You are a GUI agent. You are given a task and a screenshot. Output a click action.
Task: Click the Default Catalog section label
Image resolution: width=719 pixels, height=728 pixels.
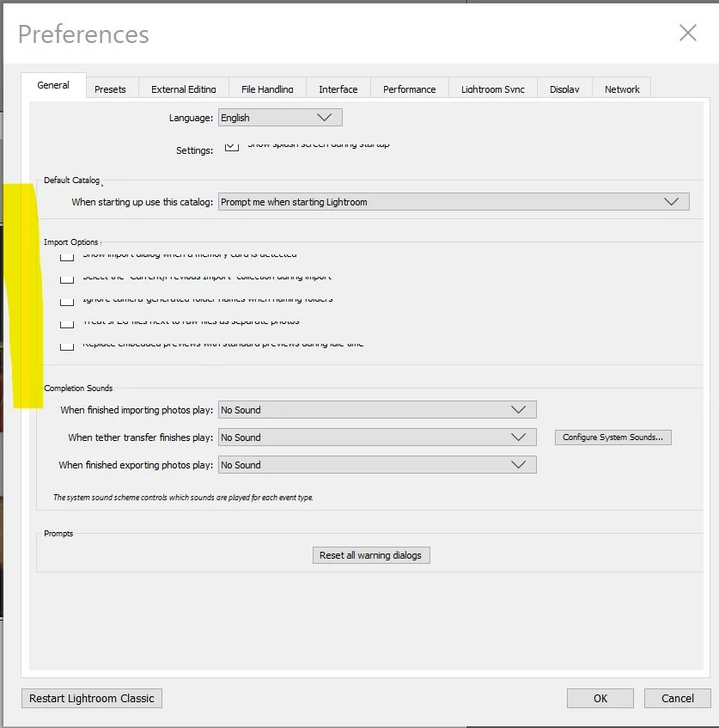(x=71, y=180)
